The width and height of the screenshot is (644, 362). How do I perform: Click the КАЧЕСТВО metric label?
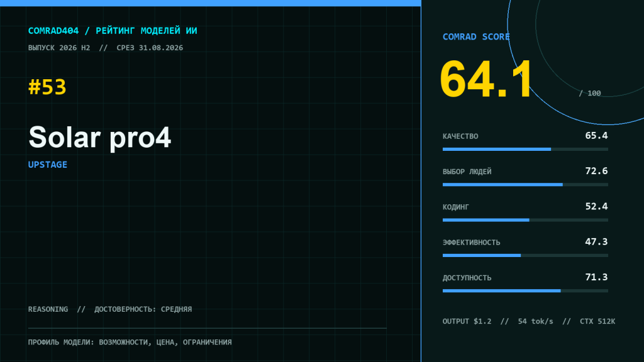(x=460, y=136)
